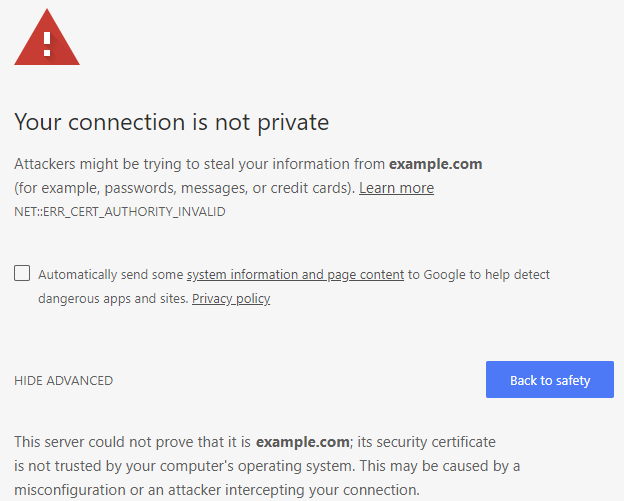The height and width of the screenshot is (501, 624).
Task: Open system information and page content link
Action: 295,275
